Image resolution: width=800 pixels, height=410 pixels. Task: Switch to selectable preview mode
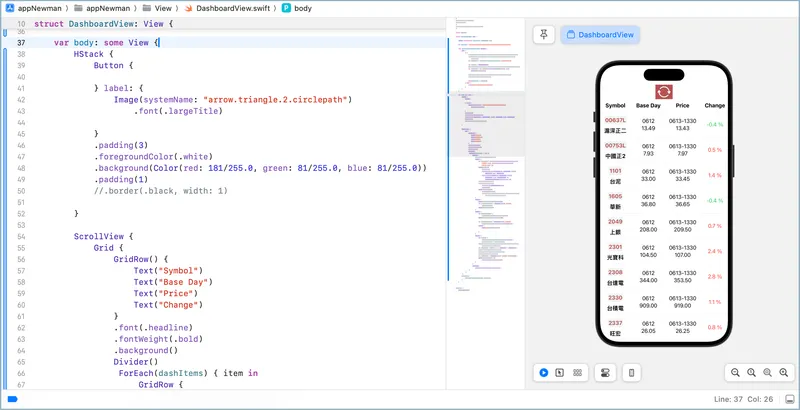(560, 373)
